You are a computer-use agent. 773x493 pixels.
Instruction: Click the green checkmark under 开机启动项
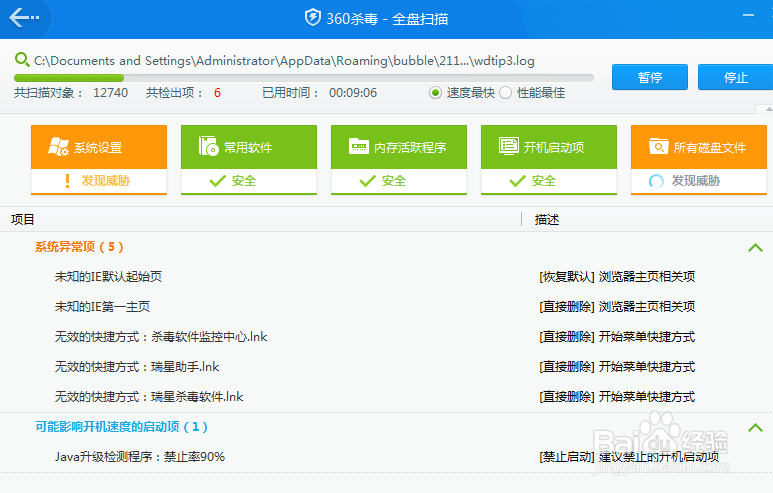[517, 181]
